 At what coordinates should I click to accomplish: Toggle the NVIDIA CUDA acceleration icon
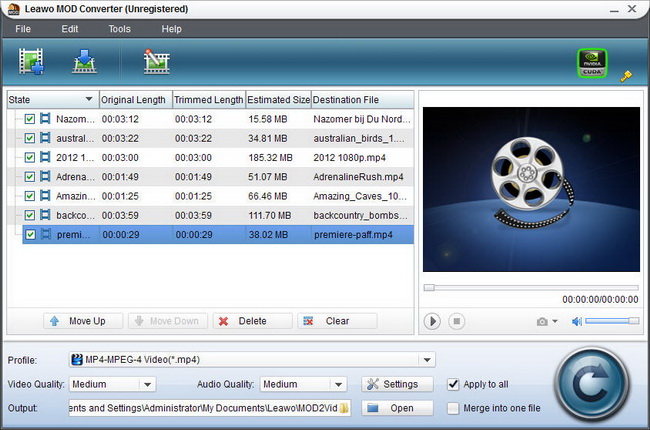(592, 63)
